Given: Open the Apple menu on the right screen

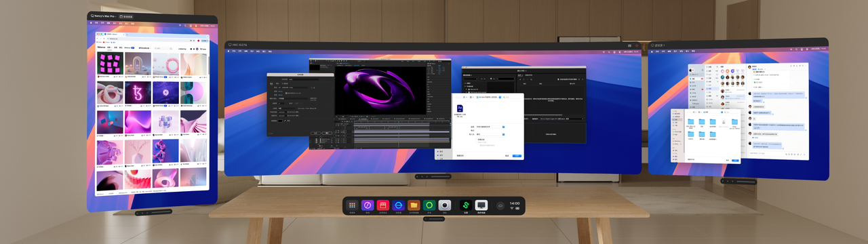Looking at the screenshot, I should (652, 52).
